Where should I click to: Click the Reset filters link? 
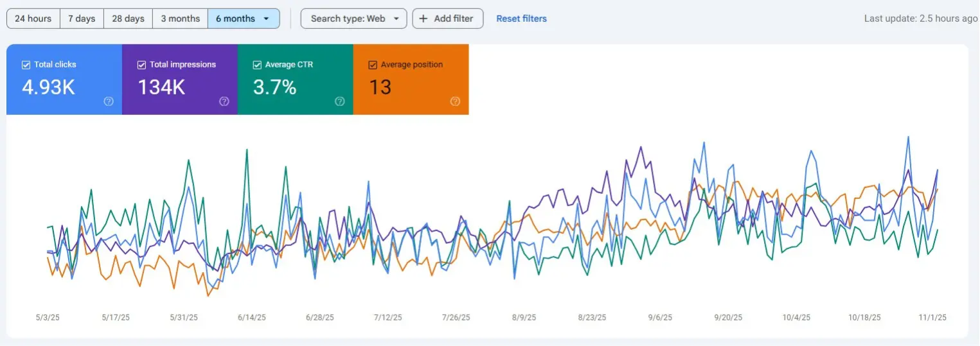521,19
